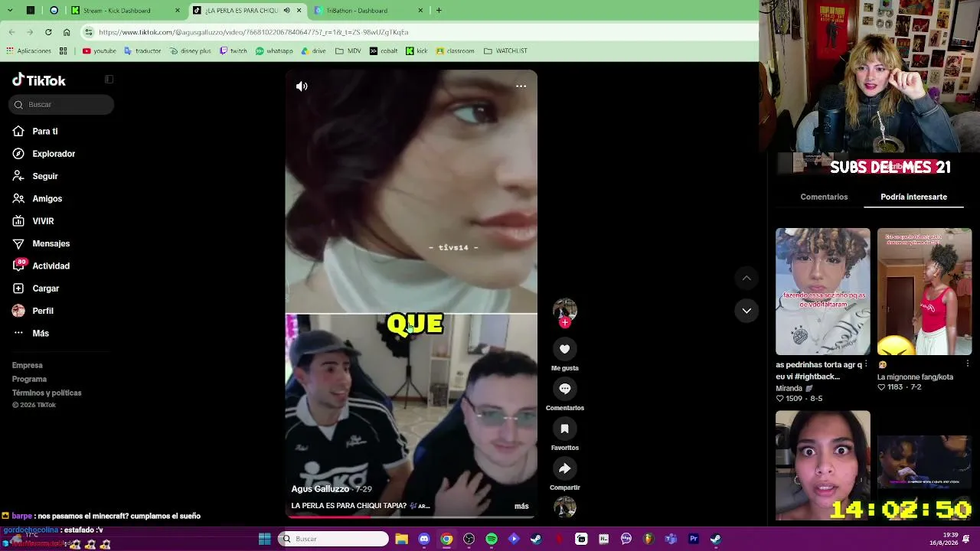
Task: Open the twitch bookmark
Action: [x=233, y=51]
